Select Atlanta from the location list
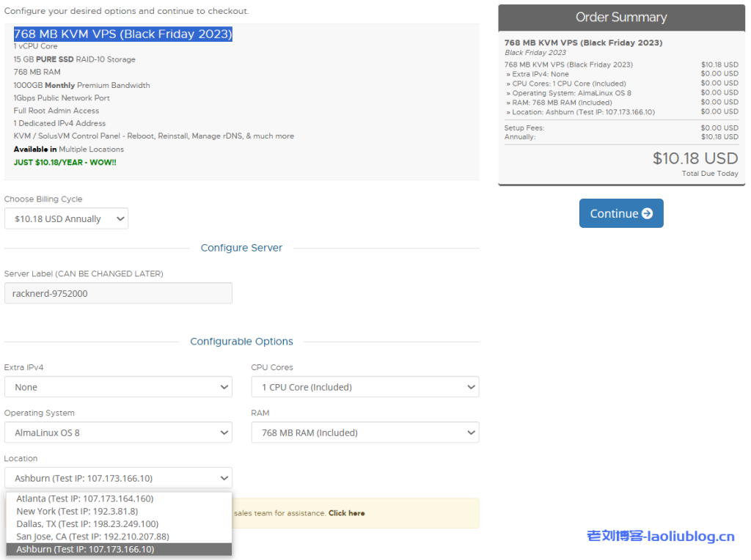 (85, 498)
